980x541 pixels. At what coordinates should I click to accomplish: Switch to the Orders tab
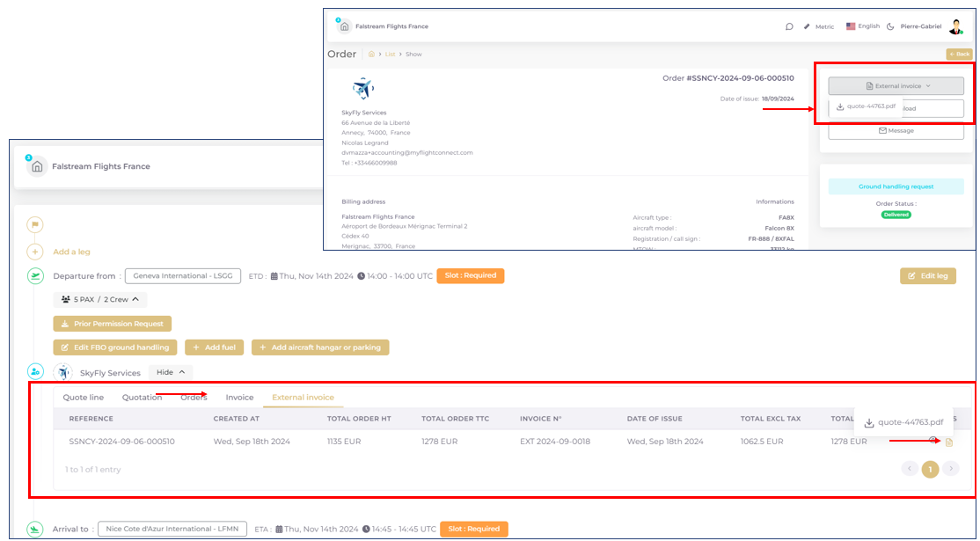pyautogui.click(x=194, y=398)
